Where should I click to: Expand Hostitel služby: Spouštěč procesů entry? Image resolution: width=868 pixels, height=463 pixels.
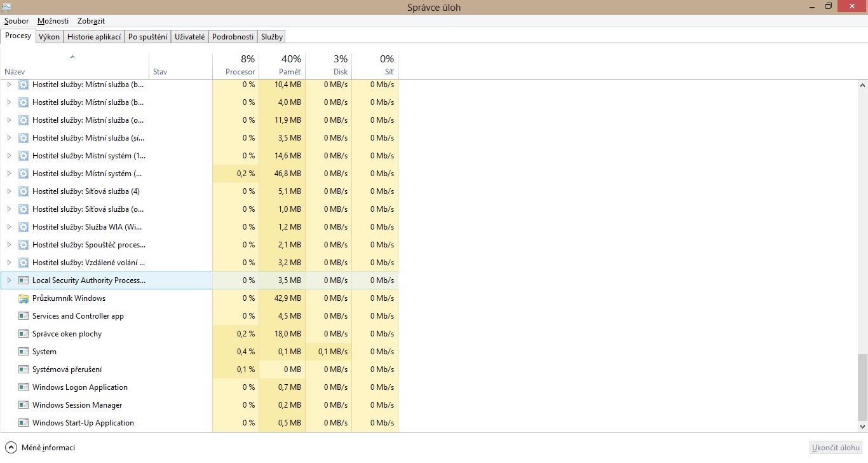(9, 245)
